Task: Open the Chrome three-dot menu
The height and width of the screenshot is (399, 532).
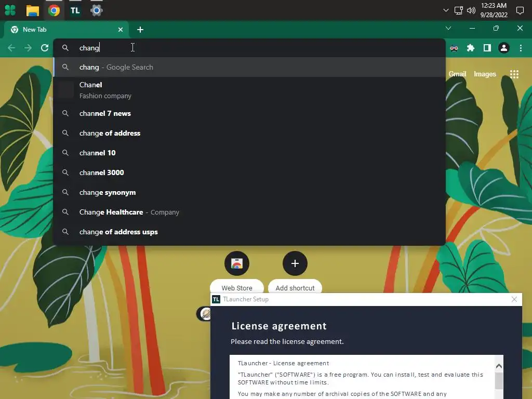Action: (521, 48)
